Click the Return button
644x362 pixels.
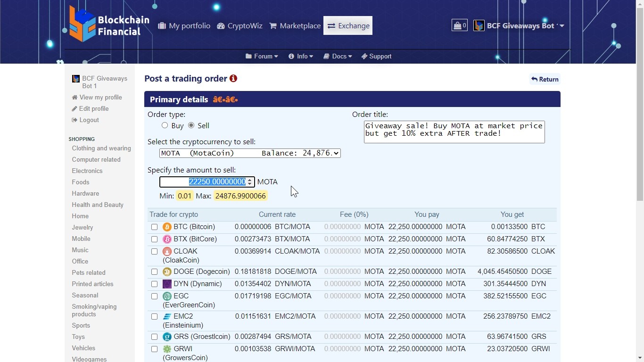coord(545,79)
